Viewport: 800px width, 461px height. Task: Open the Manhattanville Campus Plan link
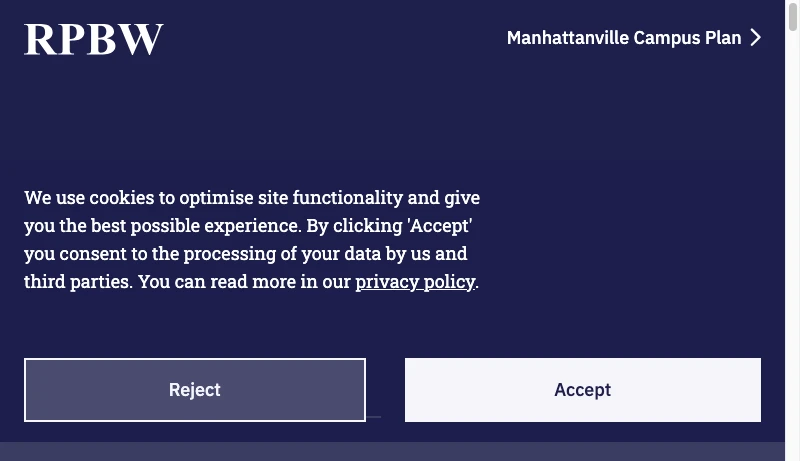coord(623,38)
